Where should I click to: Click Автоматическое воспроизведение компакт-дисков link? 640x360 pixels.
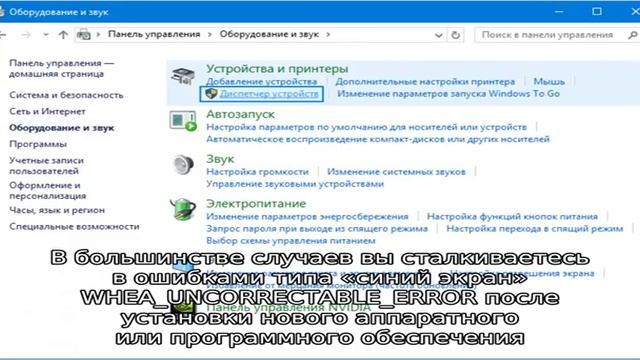(378, 139)
